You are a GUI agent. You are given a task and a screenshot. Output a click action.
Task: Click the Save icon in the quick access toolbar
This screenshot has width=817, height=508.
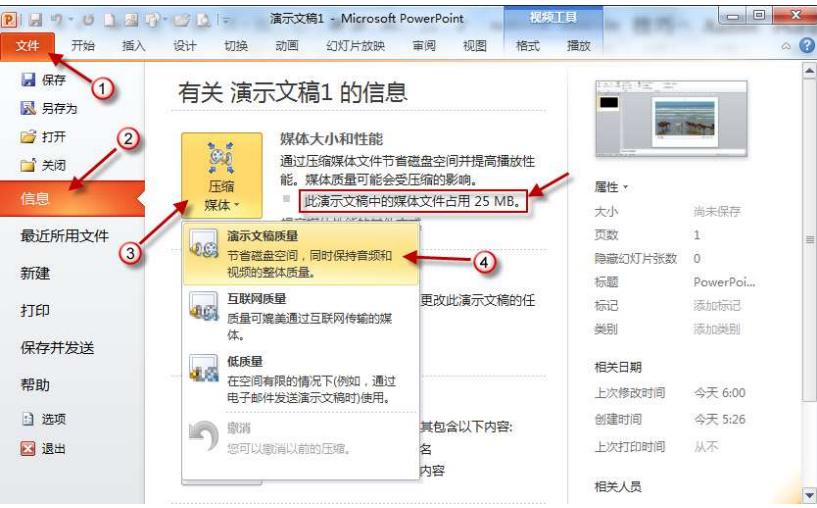tap(37, 19)
